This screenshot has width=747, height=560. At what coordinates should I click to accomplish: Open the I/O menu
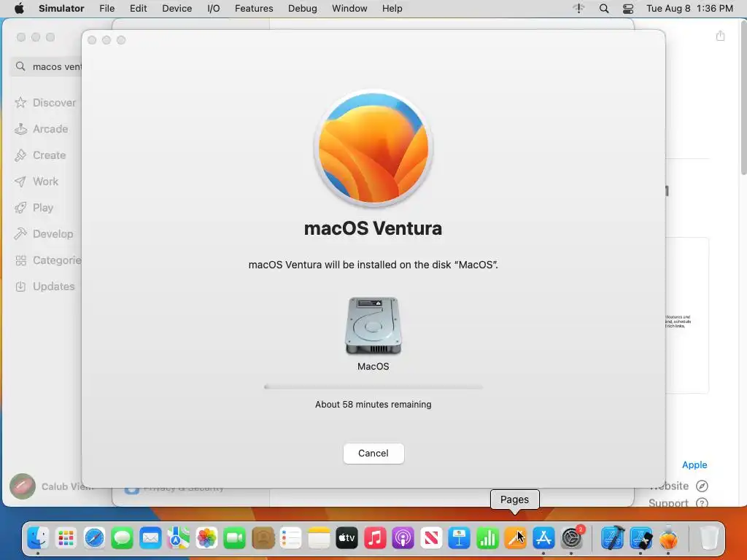coord(214,9)
